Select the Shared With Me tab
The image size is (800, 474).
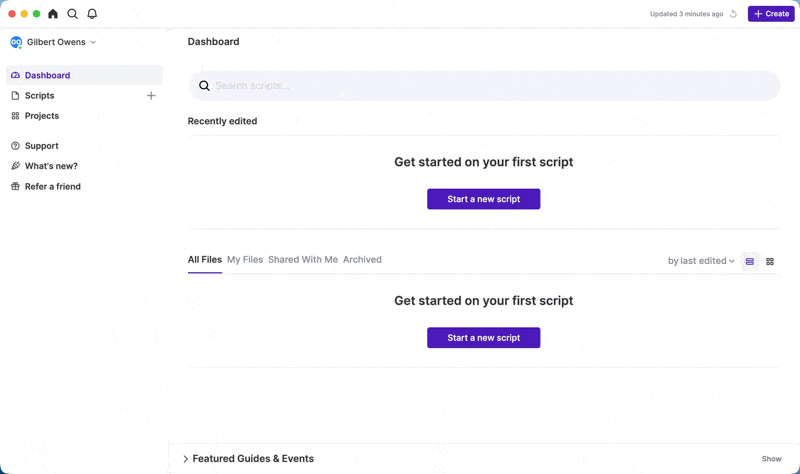click(303, 260)
